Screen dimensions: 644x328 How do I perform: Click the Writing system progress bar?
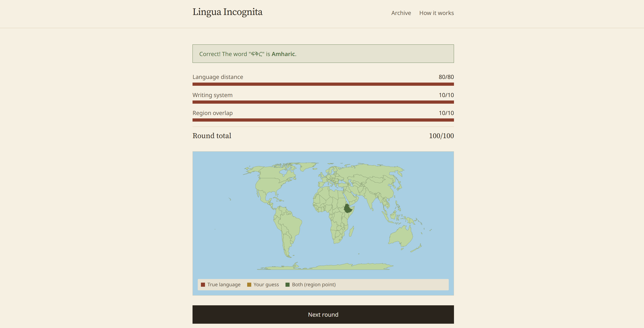[323, 102]
